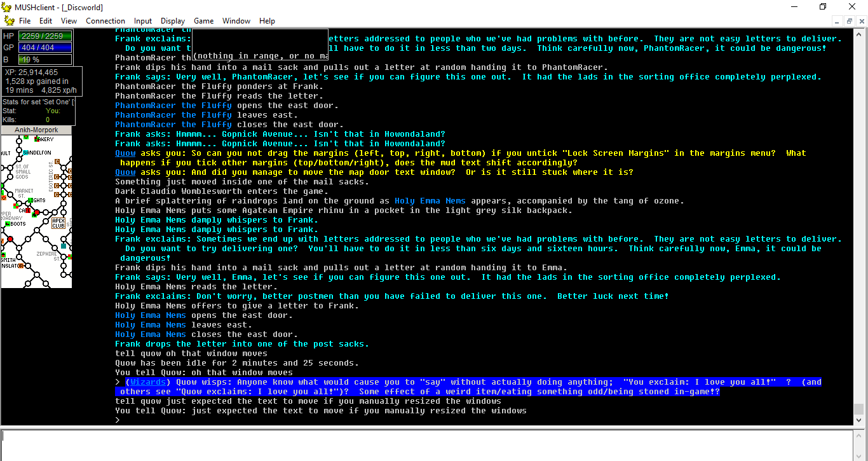Open the File menu

25,21
